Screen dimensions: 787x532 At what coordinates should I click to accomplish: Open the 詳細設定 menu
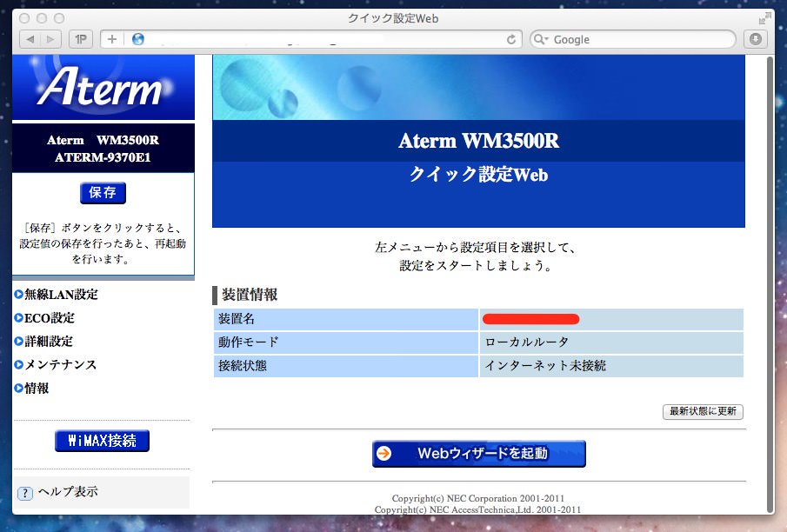coord(49,342)
